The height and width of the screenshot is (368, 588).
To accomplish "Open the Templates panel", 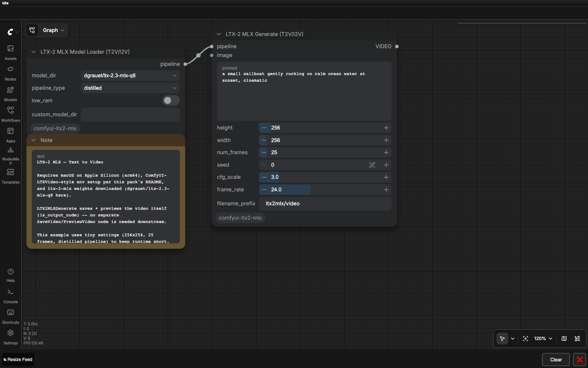I will pos(11,176).
